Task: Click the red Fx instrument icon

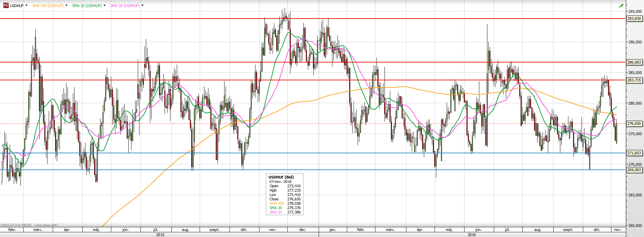Action: coord(6,5)
